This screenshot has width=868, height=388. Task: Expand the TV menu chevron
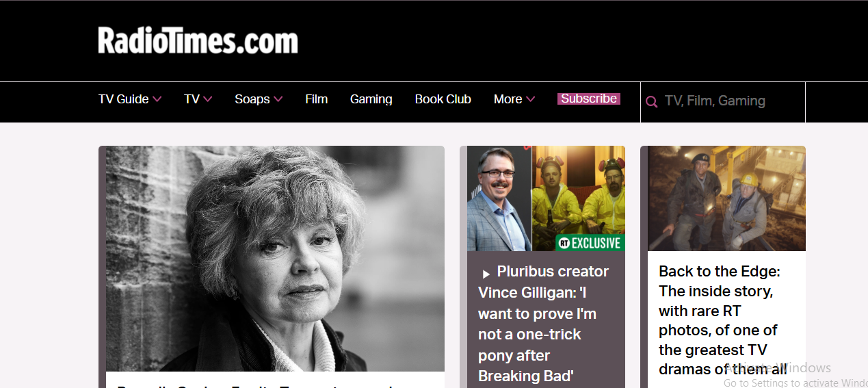(x=208, y=99)
